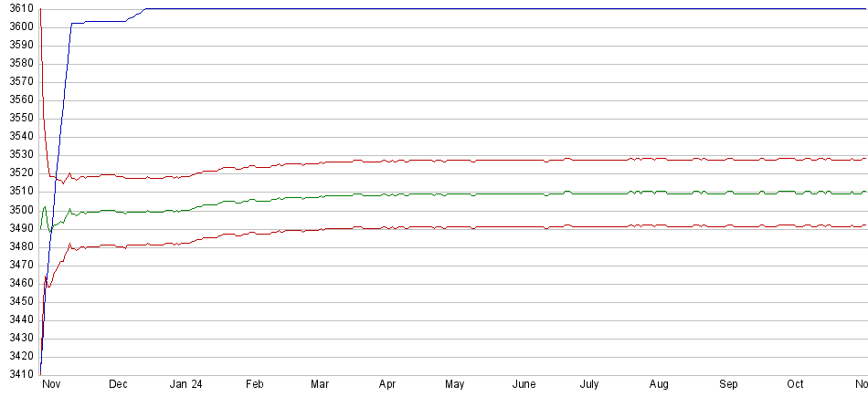Click the steep blue rising line segment
Viewport: 868px width, 397px height.
(x=58, y=137)
